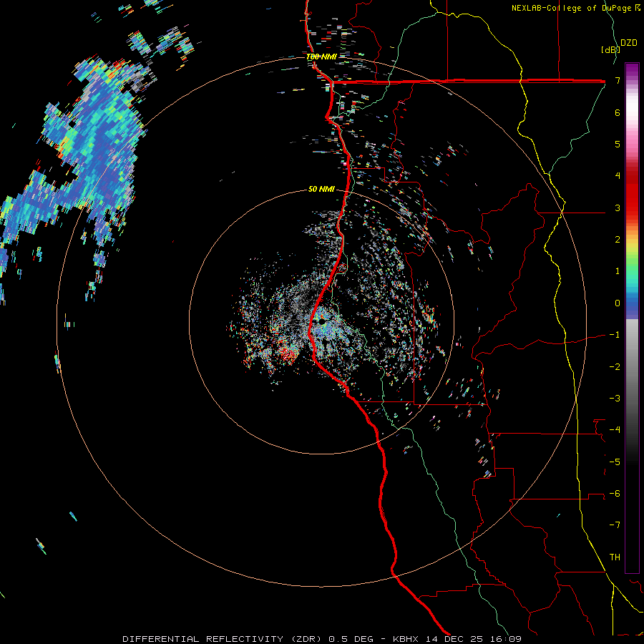Click the 0.5 DEG elevation angle text
Image resolution: width=644 pixels, height=644 pixels.
[351, 639]
